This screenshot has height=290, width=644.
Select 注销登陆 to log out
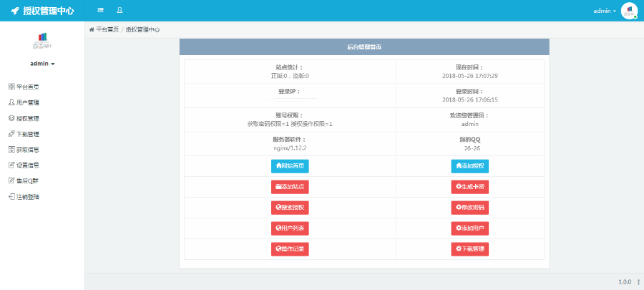[x=24, y=197]
